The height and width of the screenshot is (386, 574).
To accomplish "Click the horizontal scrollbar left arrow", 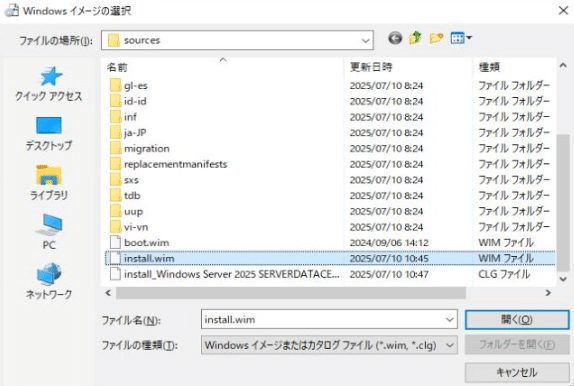I will [108, 293].
